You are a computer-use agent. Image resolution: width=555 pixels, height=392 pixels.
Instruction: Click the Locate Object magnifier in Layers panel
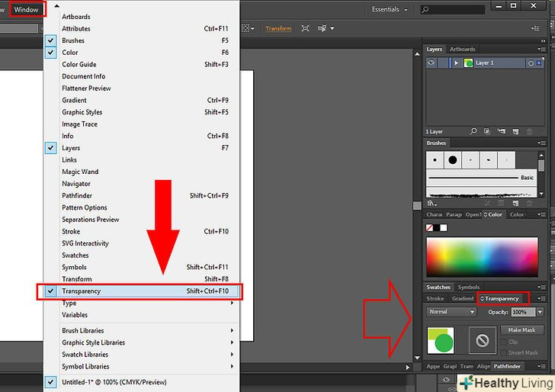point(473,132)
